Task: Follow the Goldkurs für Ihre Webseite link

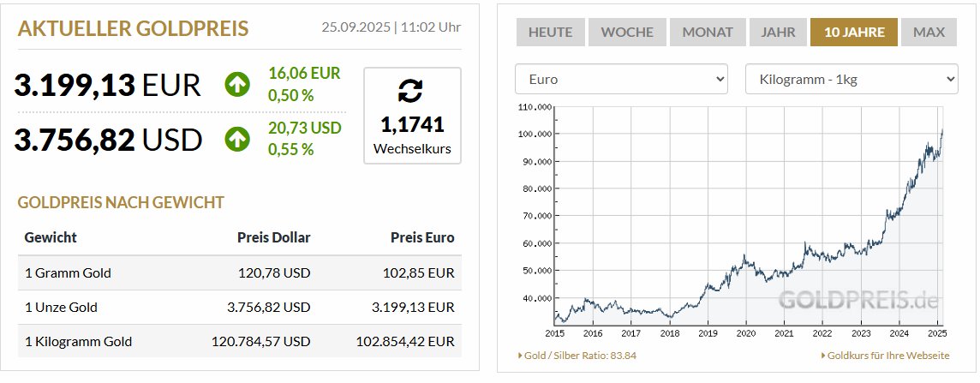Action: click(x=889, y=356)
